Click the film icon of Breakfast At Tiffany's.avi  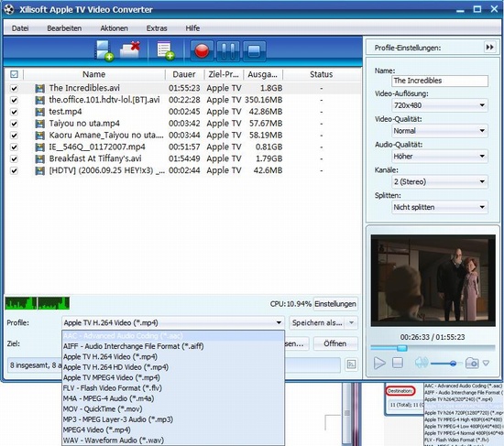coord(39,158)
